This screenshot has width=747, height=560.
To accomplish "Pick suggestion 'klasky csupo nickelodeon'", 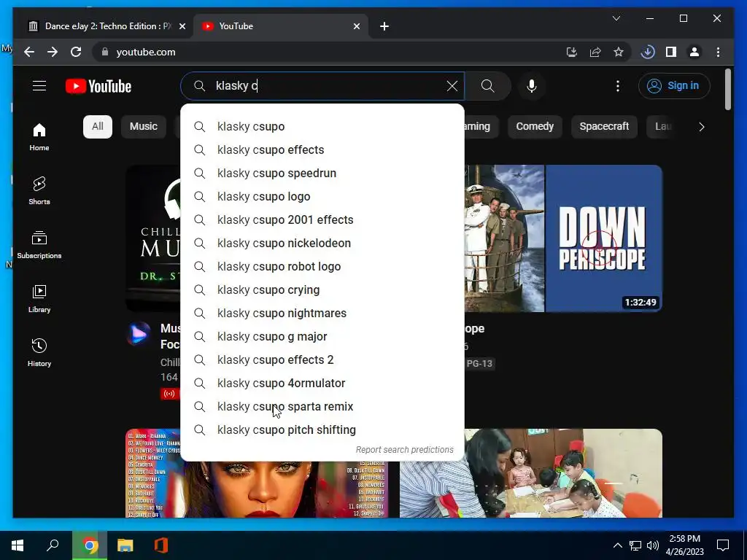I will point(322,243).
